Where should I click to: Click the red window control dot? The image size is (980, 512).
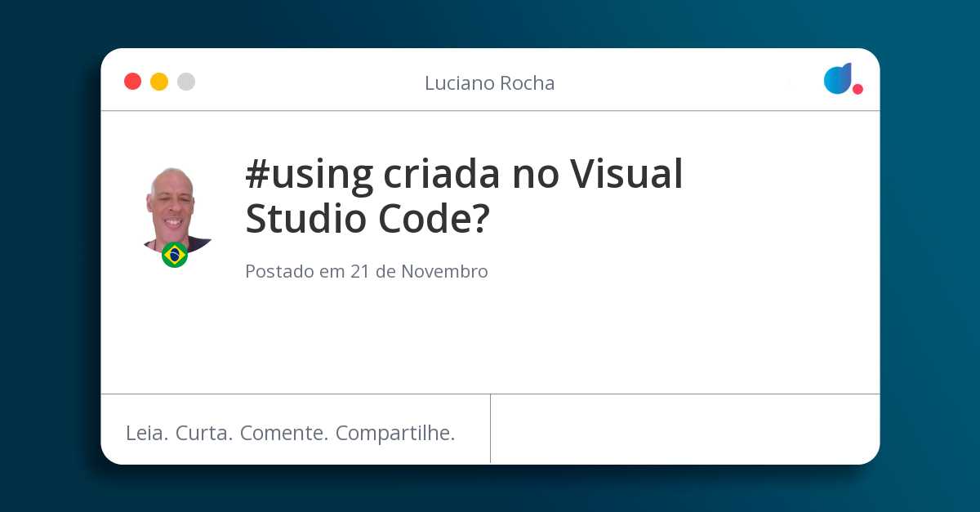tap(132, 82)
